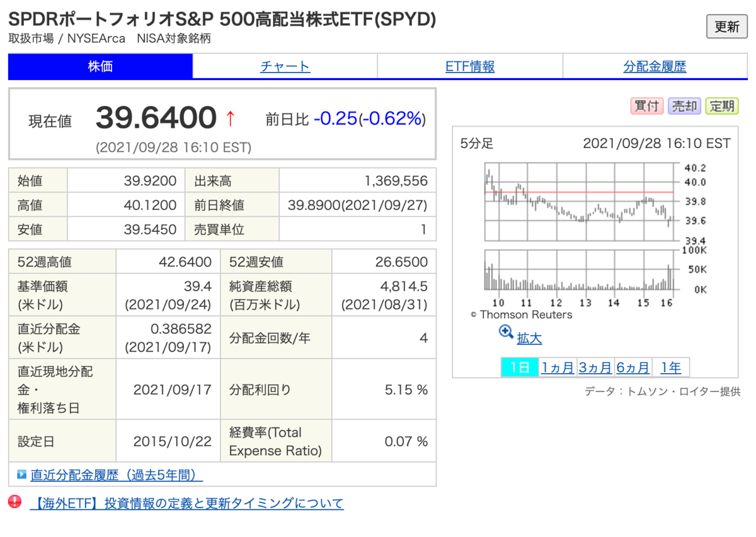Click the 取扱市場 / NYSEArca text
Screen dimensions: 756x537
(67, 39)
